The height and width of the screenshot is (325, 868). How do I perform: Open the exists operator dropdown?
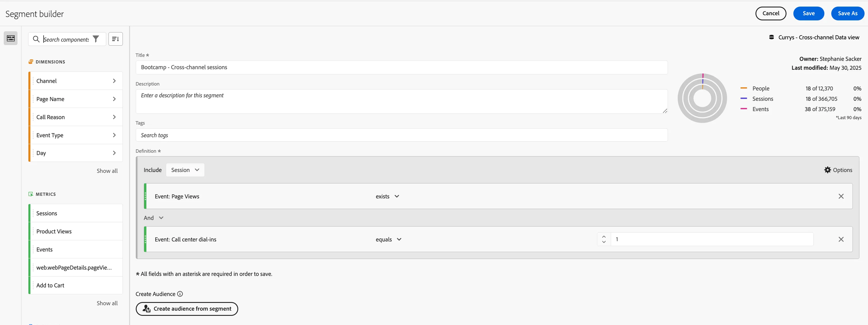[387, 196]
